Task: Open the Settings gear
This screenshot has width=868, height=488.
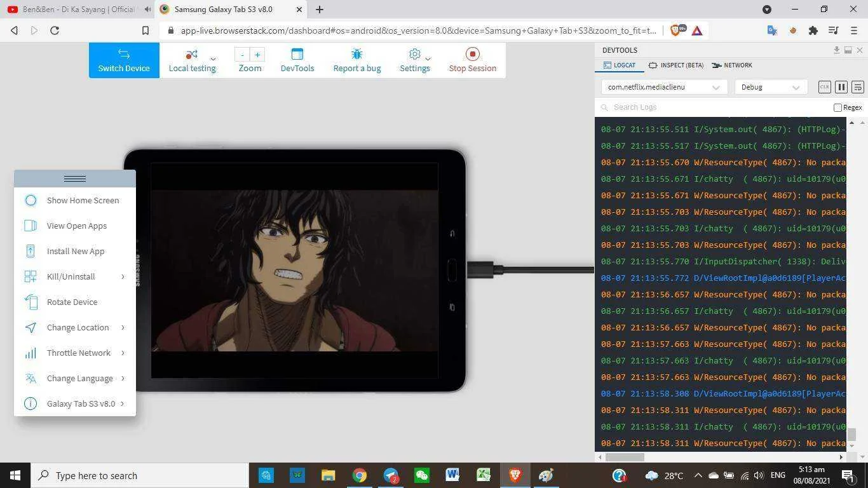Action: tap(415, 55)
